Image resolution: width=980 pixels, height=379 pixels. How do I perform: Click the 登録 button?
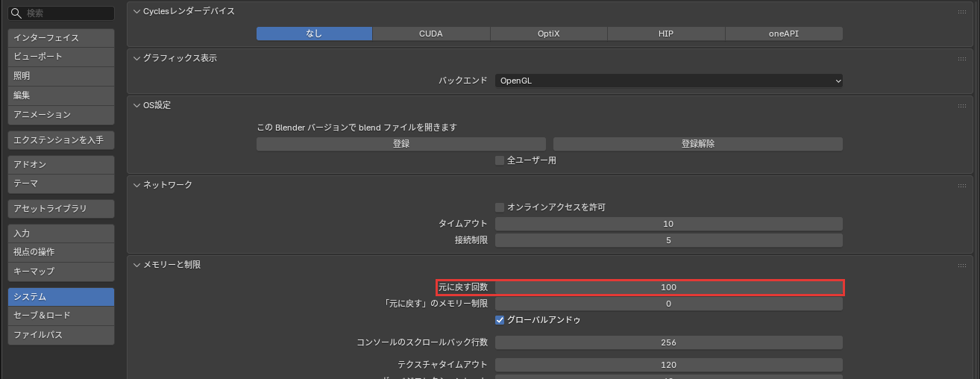[x=401, y=144]
